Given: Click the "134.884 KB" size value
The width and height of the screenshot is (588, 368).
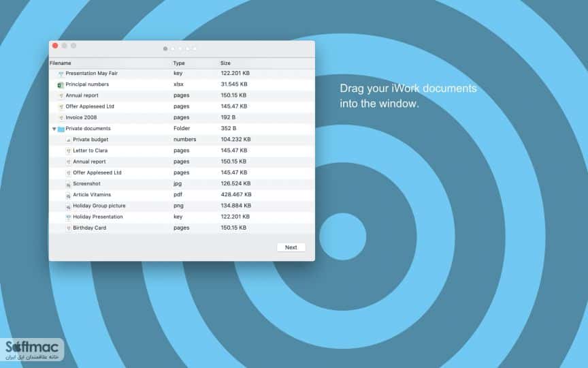Looking at the screenshot, I should (x=236, y=206).
